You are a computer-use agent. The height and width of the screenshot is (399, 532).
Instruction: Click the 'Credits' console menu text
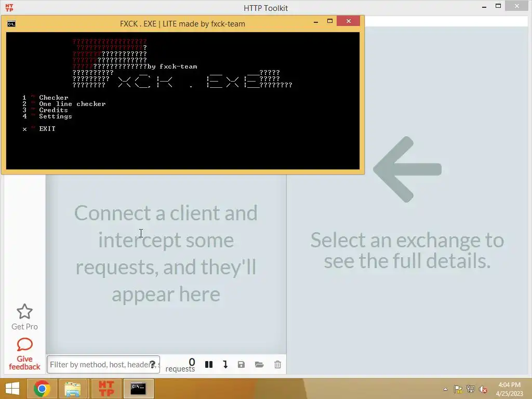coord(54,110)
